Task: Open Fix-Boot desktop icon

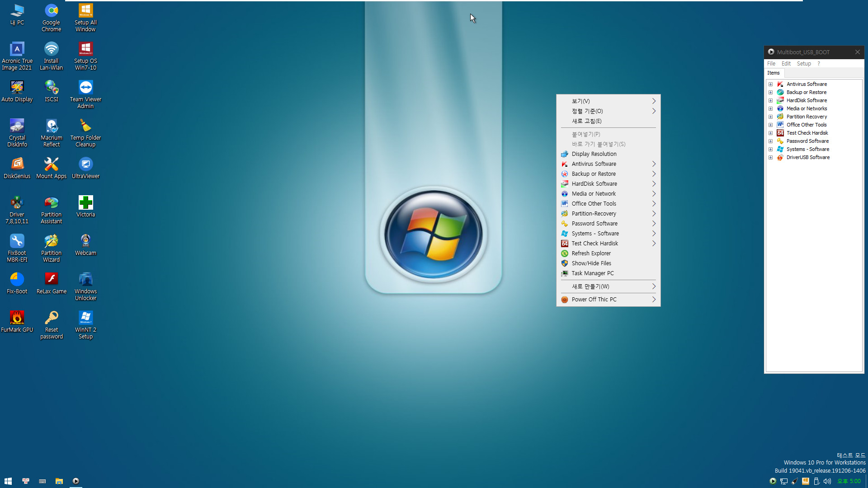Action: 17,283
